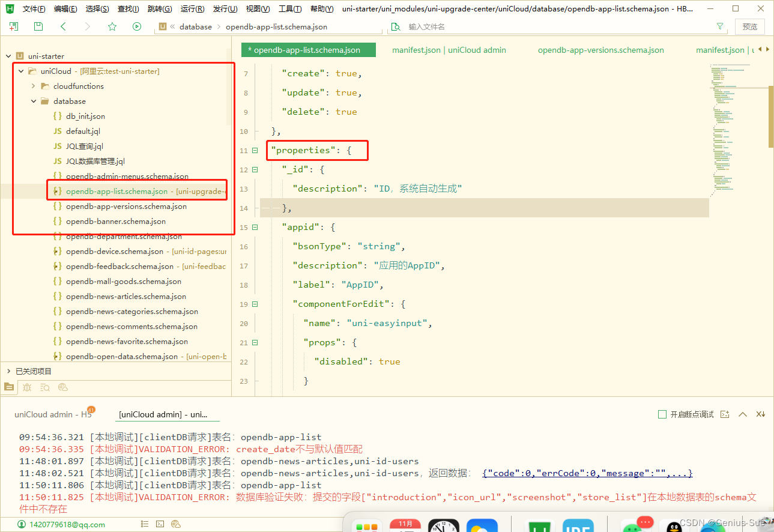Open the 工具(T) menu

(x=290, y=8)
